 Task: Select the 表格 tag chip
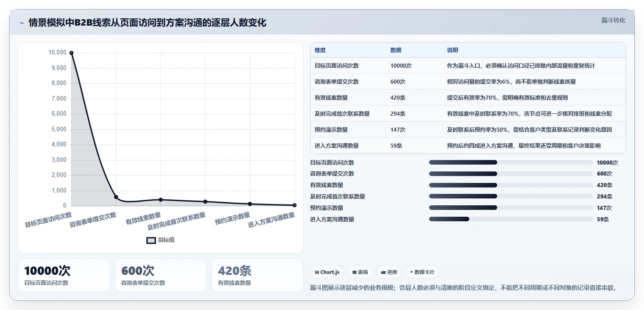[x=360, y=272]
